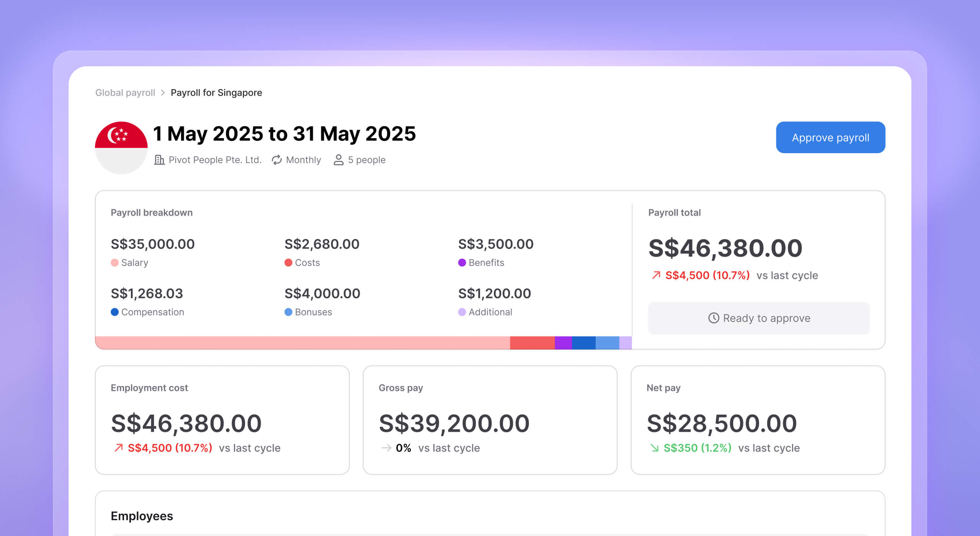Click the company building icon

click(159, 160)
